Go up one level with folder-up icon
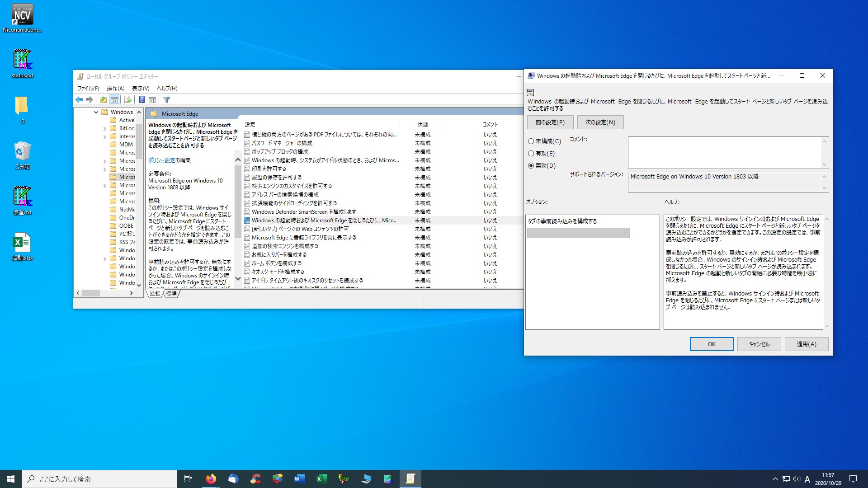The image size is (868, 488). point(104,100)
